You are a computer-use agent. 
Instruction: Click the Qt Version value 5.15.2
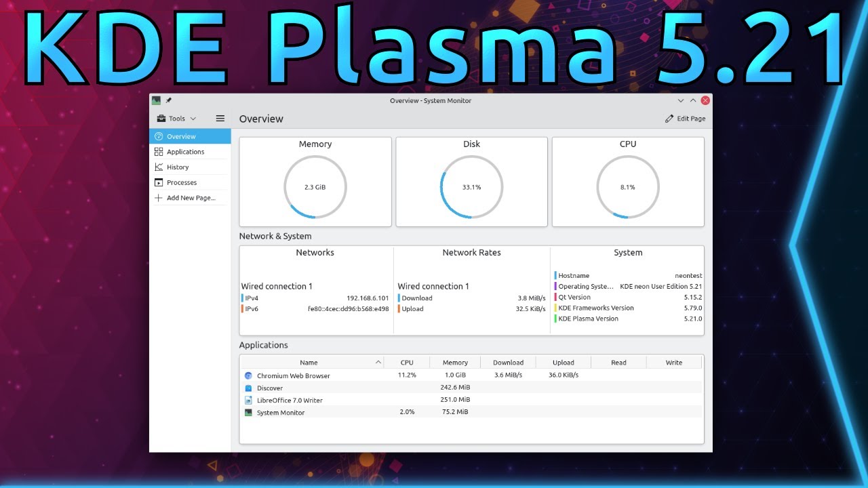pyautogui.click(x=693, y=298)
